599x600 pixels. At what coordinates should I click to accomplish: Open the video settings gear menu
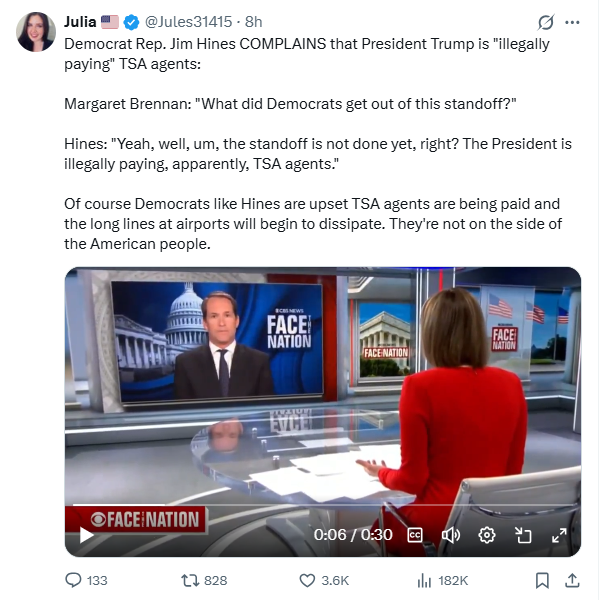click(487, 535)
